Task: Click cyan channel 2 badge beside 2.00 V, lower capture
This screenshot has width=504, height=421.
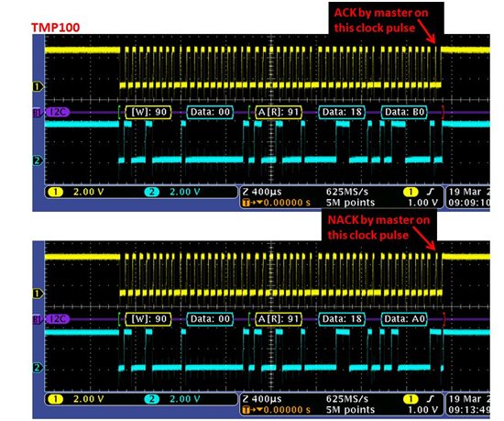Action: tap(152, 399)
